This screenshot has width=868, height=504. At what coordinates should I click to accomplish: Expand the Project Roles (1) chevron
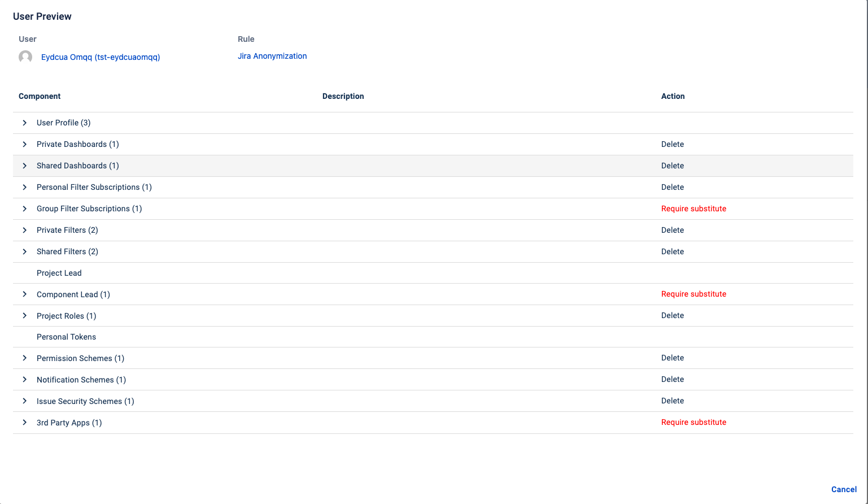pos(25,316)
